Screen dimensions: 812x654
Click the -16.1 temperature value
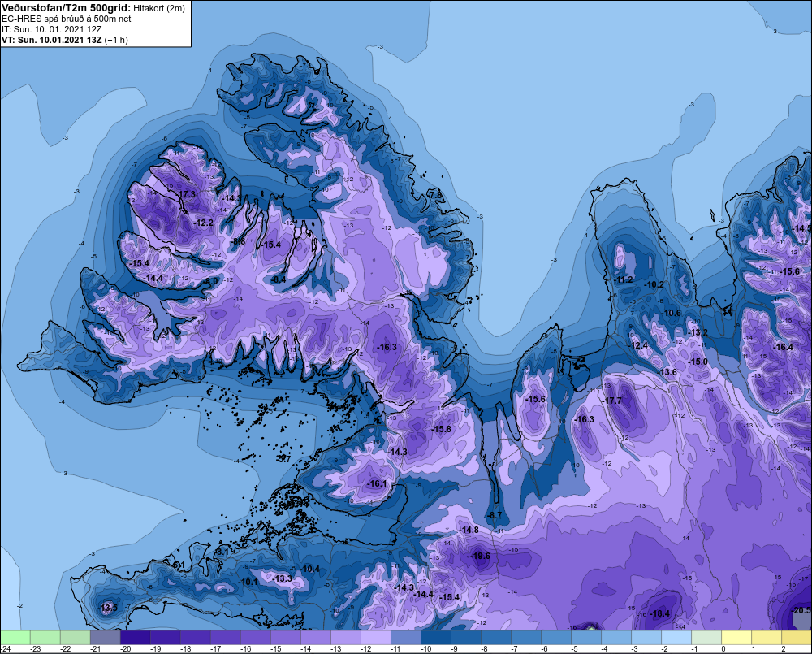tap(377, 483)
